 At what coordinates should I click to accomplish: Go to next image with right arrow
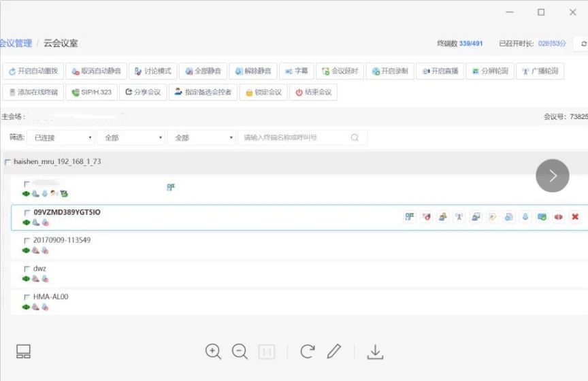click(x=552, y=176)
